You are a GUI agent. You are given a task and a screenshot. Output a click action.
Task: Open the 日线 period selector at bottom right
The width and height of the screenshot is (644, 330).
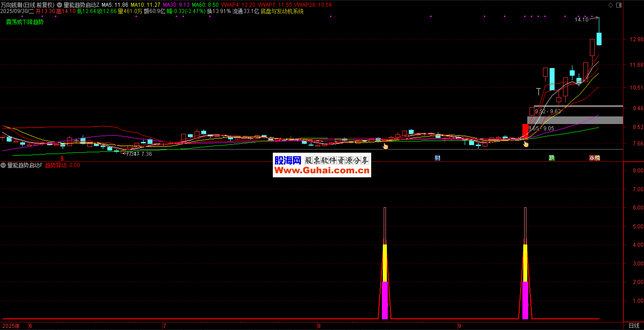point(634,326)
